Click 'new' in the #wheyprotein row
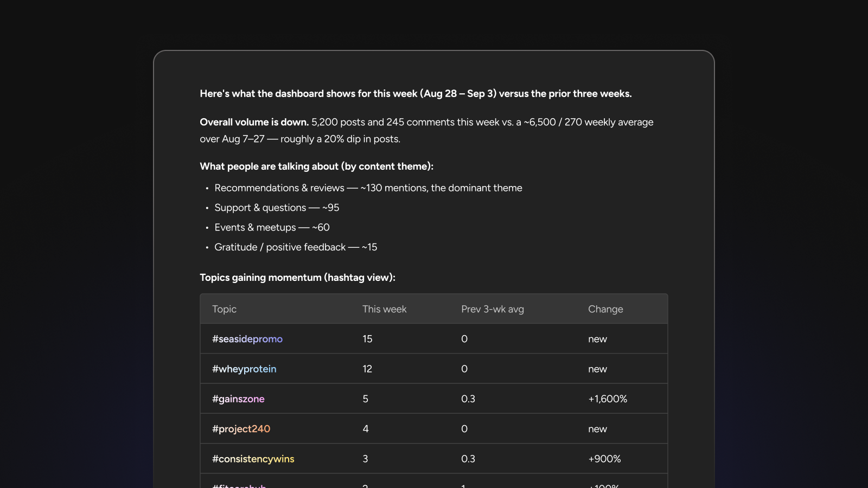 pyautogui.click(x=597, y=369)
